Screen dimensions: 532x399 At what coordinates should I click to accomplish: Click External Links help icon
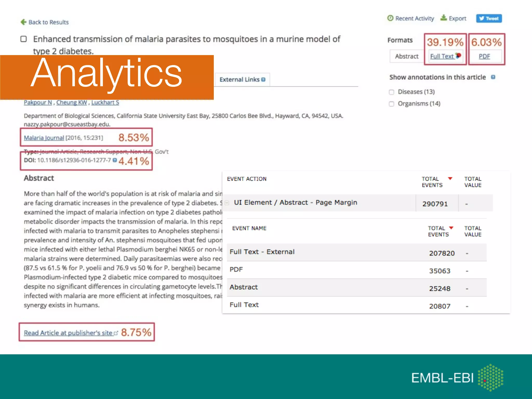pos(263,79)
